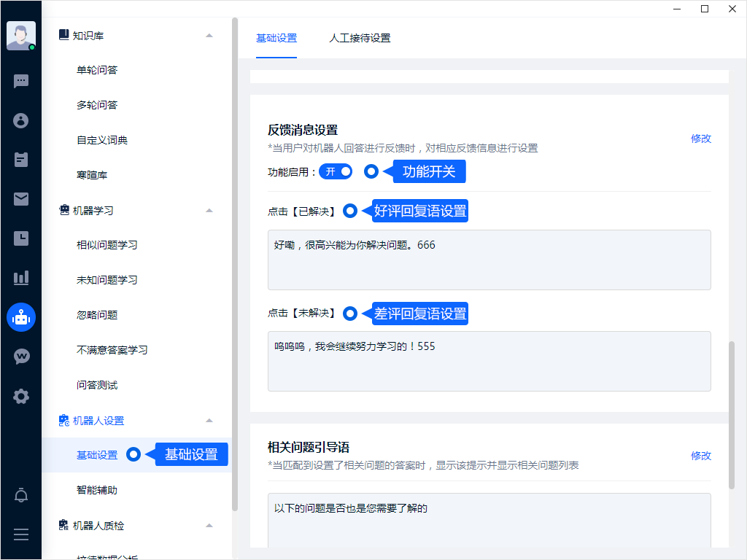Click the notification bell icon
The width and height of the screenshot is (747, 560).
21,496
